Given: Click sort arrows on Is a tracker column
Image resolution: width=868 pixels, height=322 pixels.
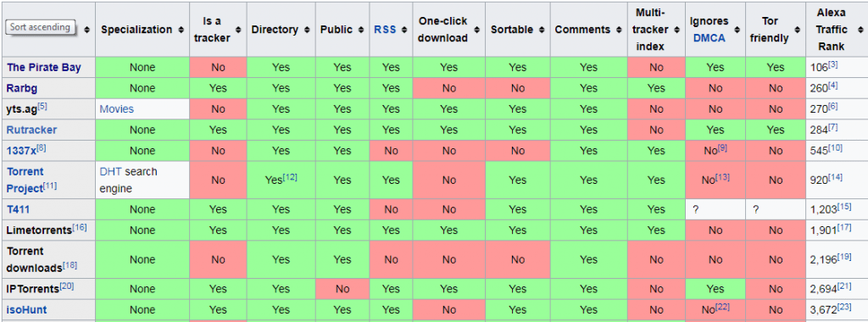Looking at the screenshot, I should tap(238, 30).
